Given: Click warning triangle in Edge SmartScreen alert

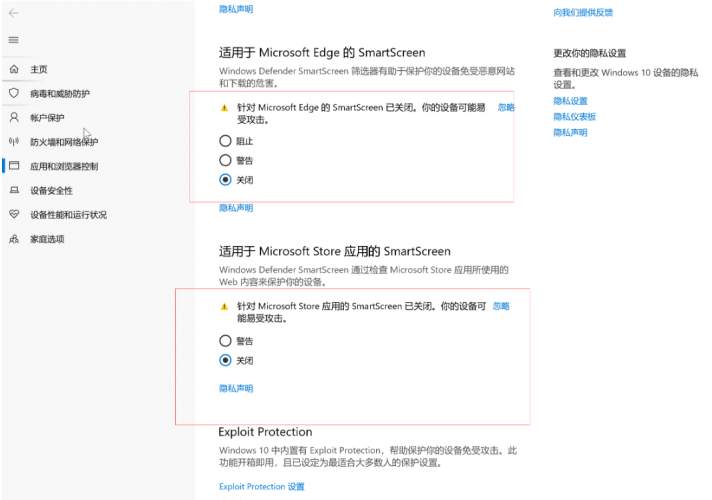Looking at the screenshot, I should tap(224, 108).
